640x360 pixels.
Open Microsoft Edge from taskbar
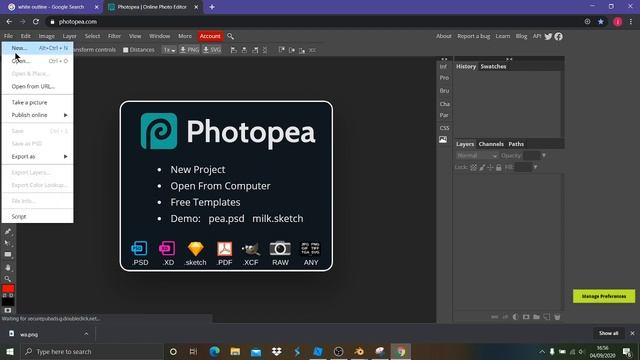(x=214, y=351)
